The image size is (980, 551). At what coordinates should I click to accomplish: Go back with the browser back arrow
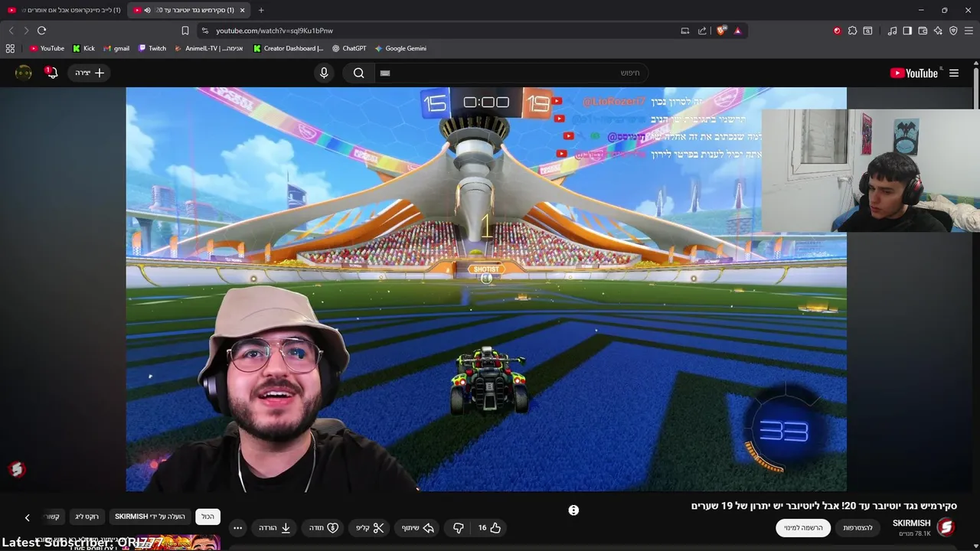11,31
